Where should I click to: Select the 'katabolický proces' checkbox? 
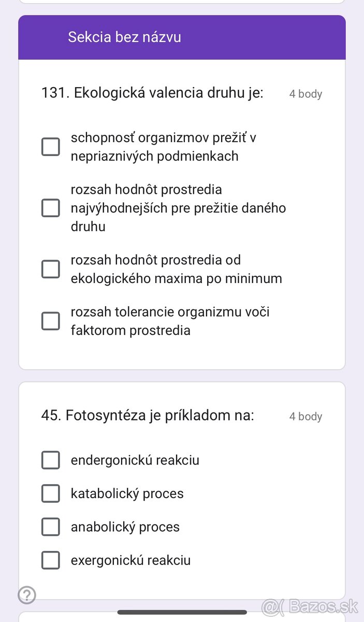point(50,493)
